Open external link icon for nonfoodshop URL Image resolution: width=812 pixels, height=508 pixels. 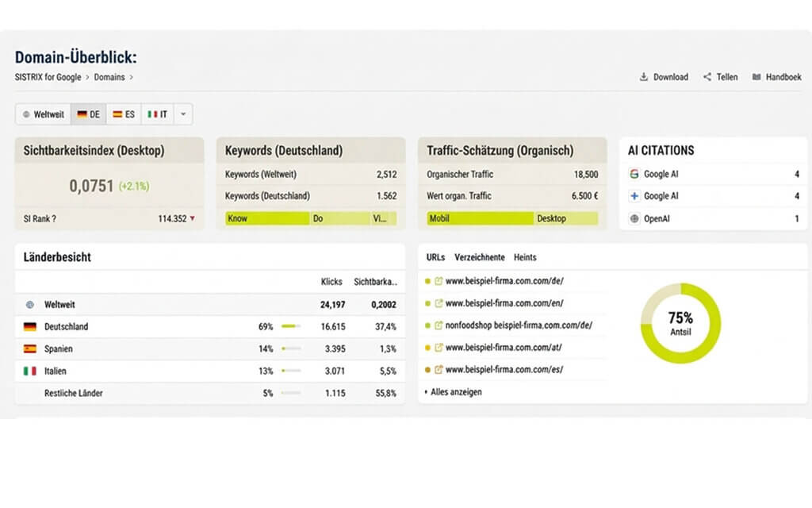pos(439,325)
